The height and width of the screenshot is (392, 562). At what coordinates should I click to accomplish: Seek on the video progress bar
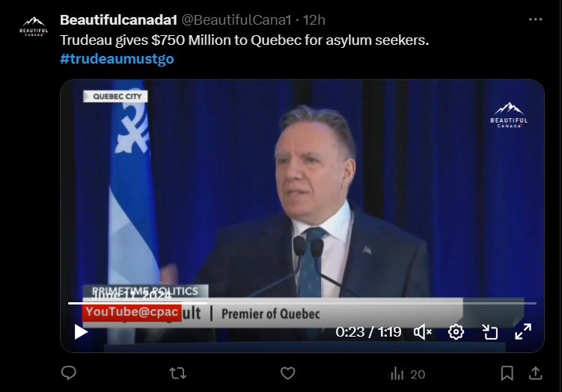[x=302, y=303]
